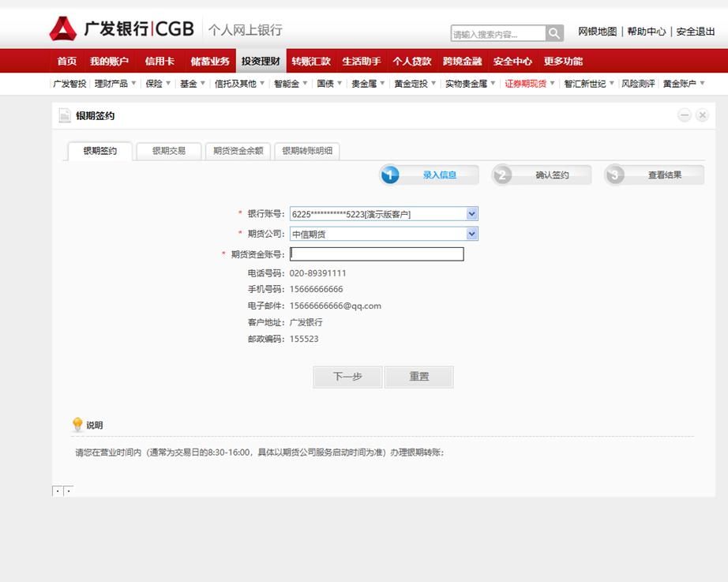Switch to the 期货资金余额 tab

[238, 151]
